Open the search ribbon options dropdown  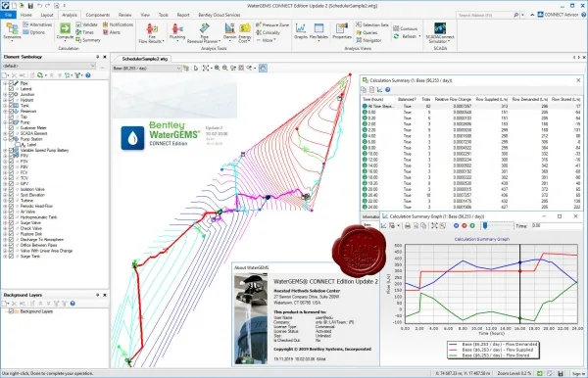[522, 15]
